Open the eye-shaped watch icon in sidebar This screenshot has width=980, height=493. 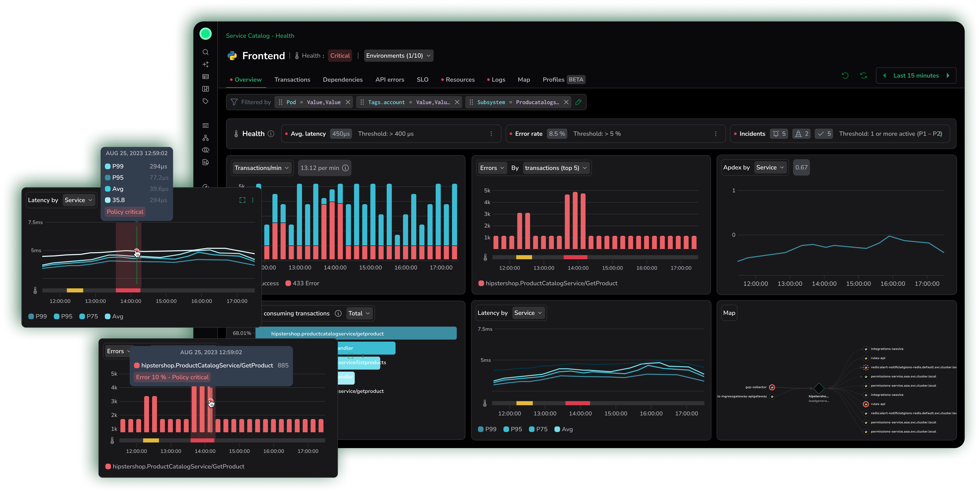pos(205,150)
